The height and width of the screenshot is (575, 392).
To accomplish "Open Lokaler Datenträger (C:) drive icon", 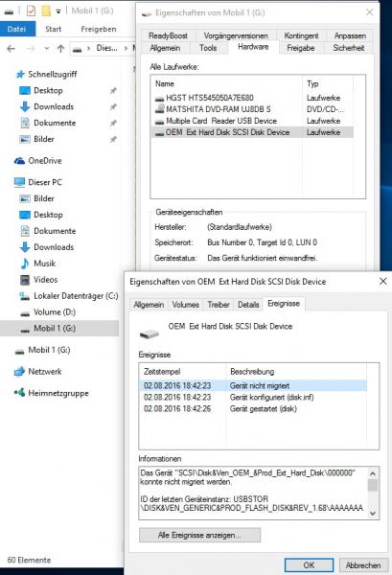I will (x=25, y=296).
